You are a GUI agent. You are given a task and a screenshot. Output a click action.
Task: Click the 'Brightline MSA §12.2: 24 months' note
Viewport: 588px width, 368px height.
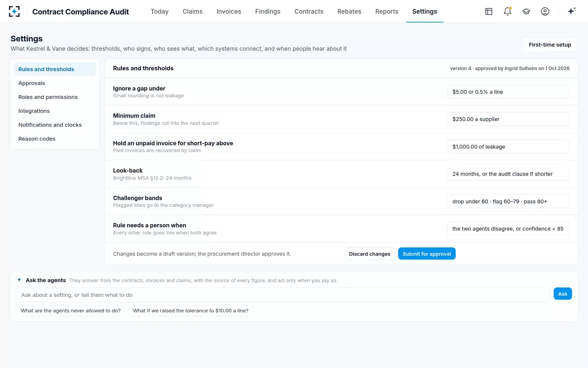pos(152,178)
